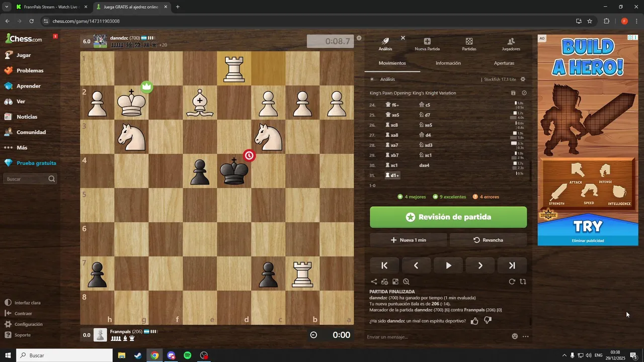Switch to the Nueva Partida tab
This screenshot has width=644, height=362.
[x=427, y=44]
